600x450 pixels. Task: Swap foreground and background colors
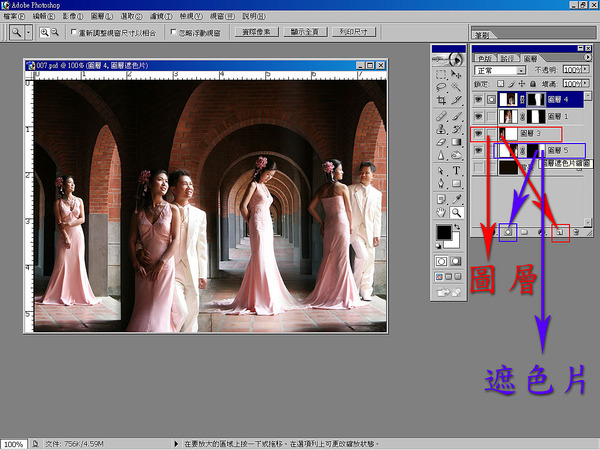(x=457, y=227)
